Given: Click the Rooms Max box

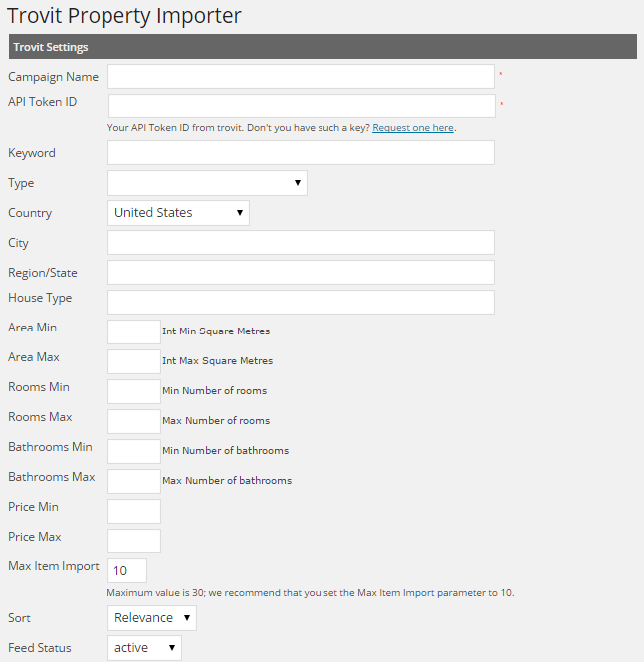Looking at the screenshot, I should click(134, 422).
